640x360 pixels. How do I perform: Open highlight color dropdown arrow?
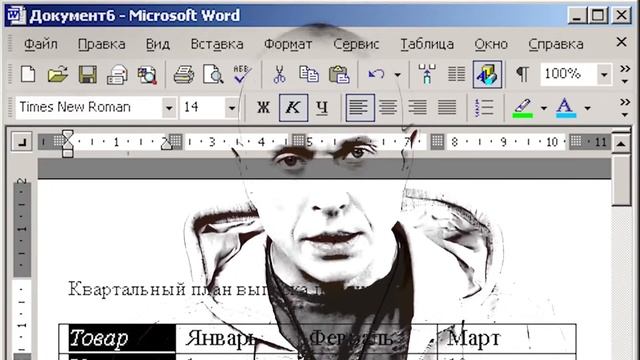pos(544,108)
